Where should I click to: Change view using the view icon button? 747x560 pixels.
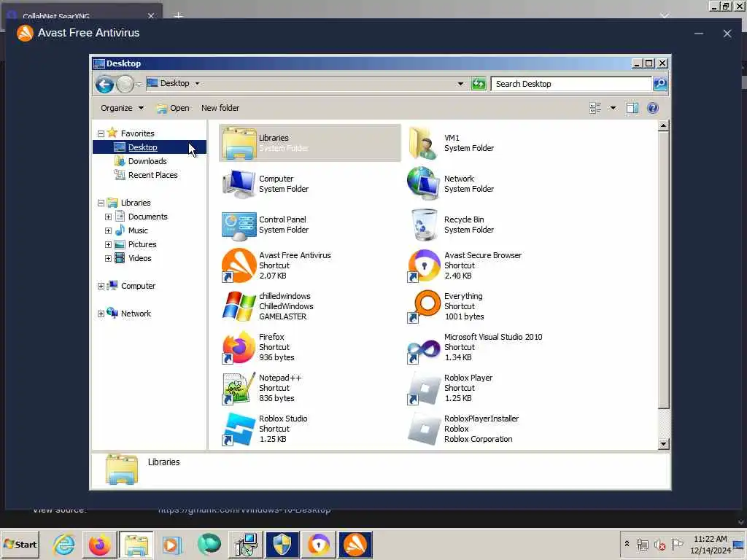tap(595, 108)
